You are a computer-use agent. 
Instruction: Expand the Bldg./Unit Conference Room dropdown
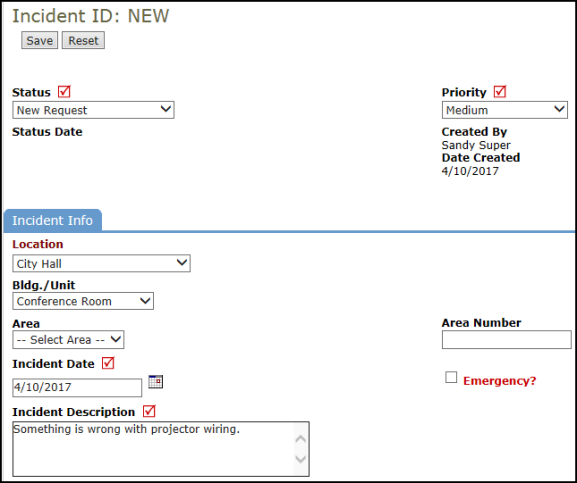point(83,301)
